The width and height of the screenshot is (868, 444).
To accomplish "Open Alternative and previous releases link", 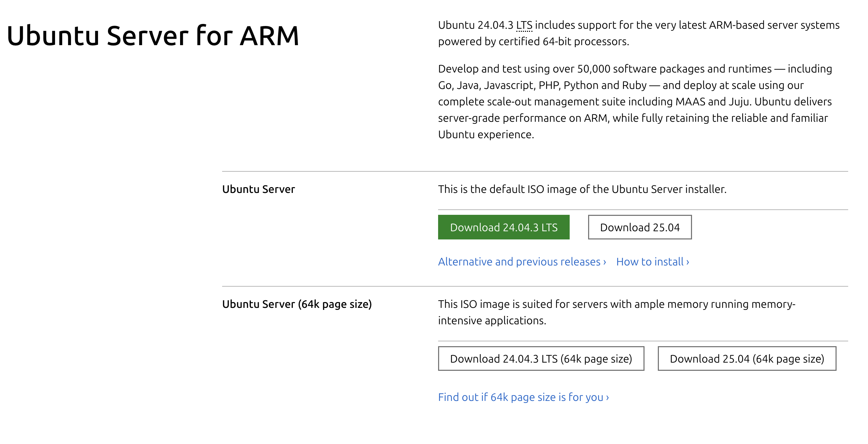I will coord(522,262).
